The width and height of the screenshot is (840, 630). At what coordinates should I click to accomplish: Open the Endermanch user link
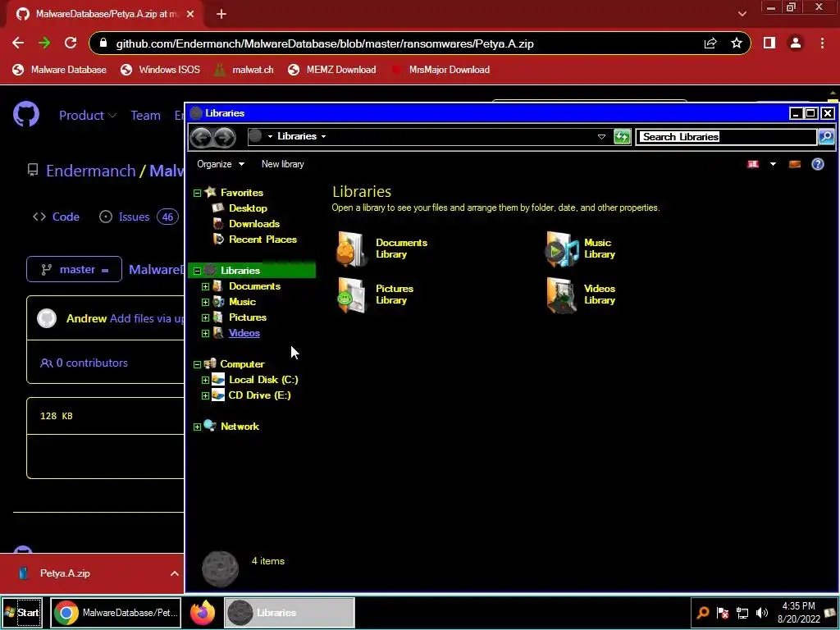pos(90,171)
